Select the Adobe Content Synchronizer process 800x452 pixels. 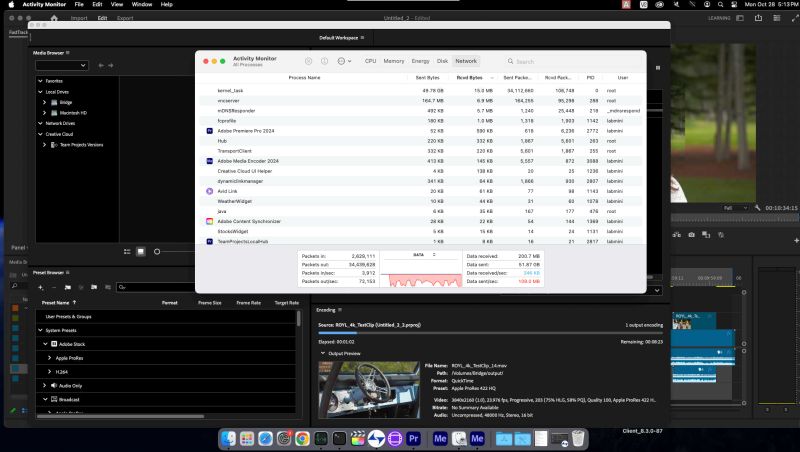tap(420, 221)
